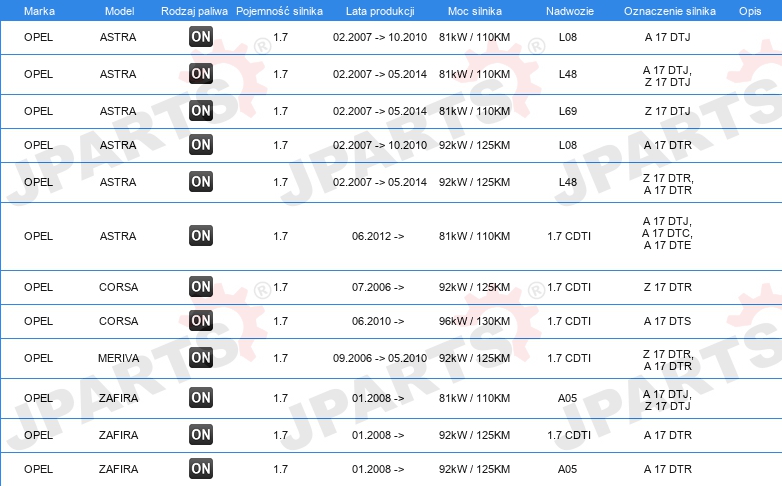Viewport: 782px width, 486px height.
Task: Select the 81kW / 110KM cell in the Astra 06.2012 row
Action: coord(474,236)
